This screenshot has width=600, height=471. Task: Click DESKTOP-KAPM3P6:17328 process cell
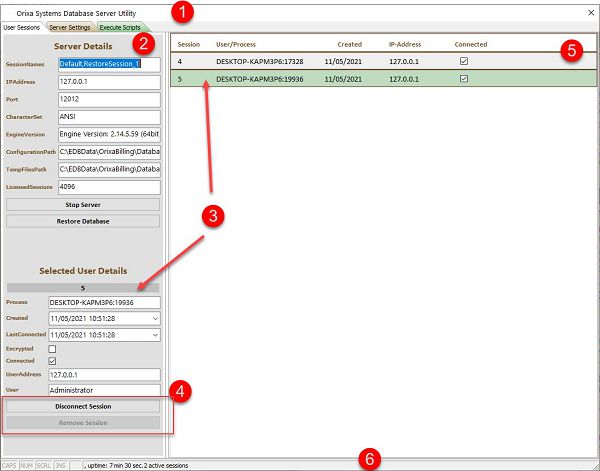pos(259,61)
